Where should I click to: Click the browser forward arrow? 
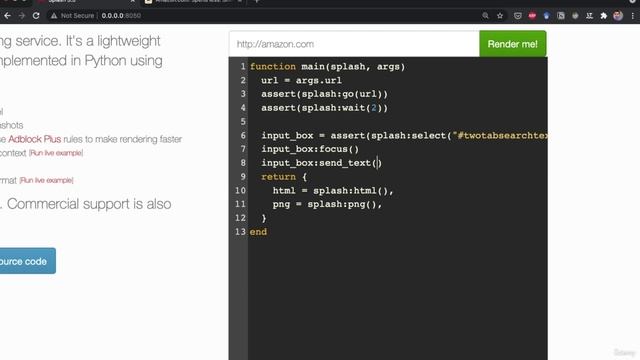point(22,16)
